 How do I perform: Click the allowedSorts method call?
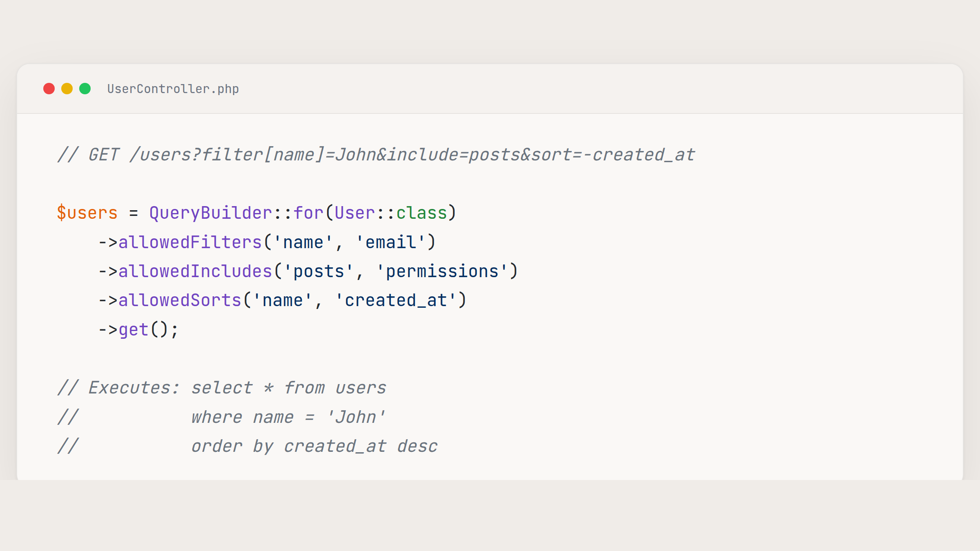(180, 300)
